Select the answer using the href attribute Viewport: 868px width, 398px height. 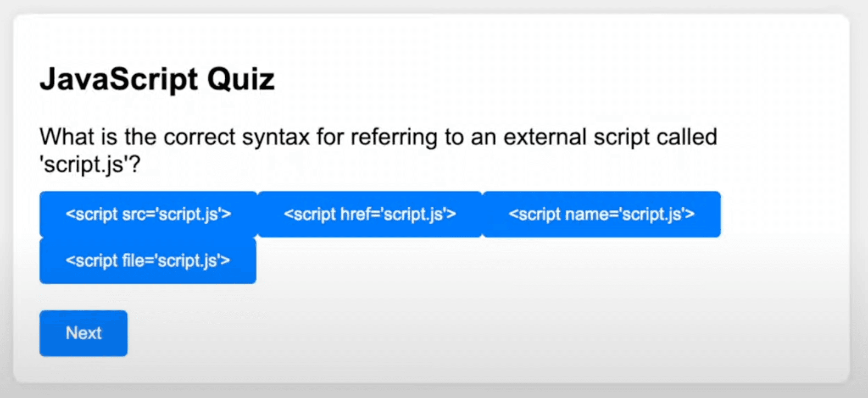coord(370,214)
